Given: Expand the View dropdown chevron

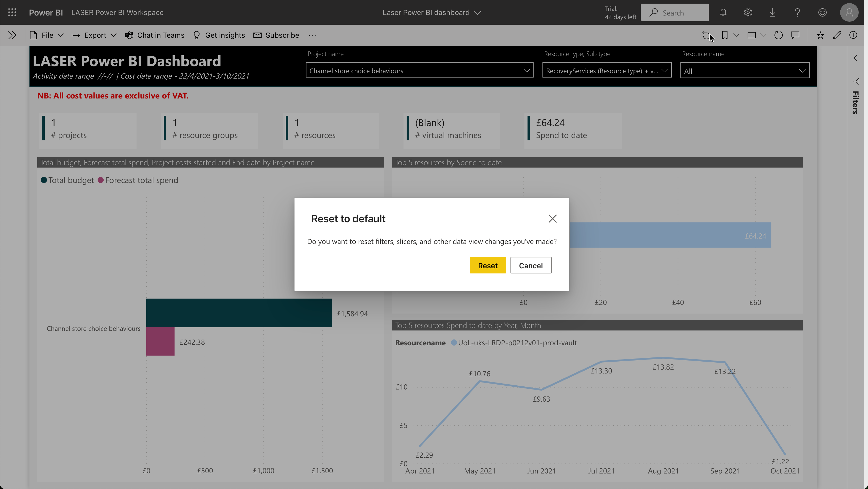Looking at the screenshot, I should click(763, 35).
